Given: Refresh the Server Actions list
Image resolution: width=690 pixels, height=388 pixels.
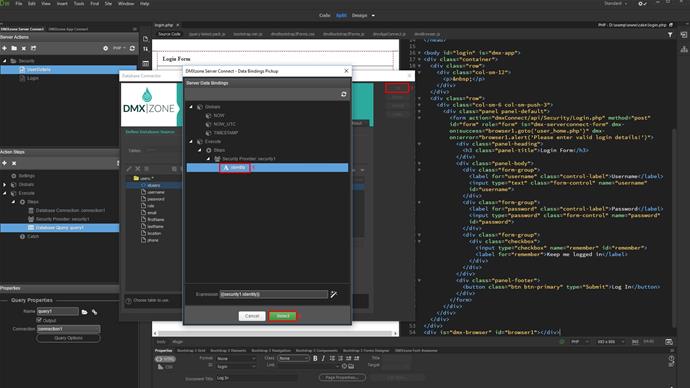Looking at the screenshot, I should 132,48.
